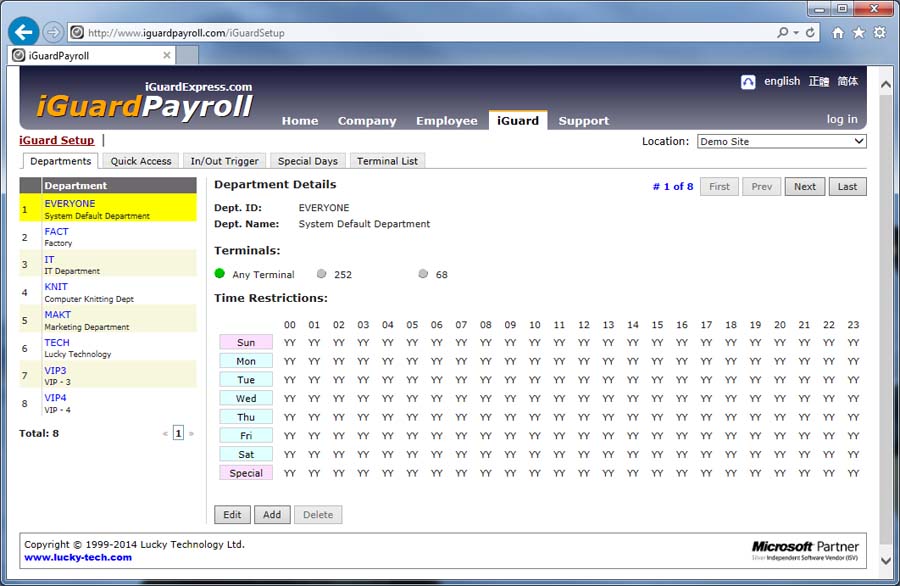This screenshot has width=900, height=586.
Task: Switch to the Departments tab
Action: (60, 161)
